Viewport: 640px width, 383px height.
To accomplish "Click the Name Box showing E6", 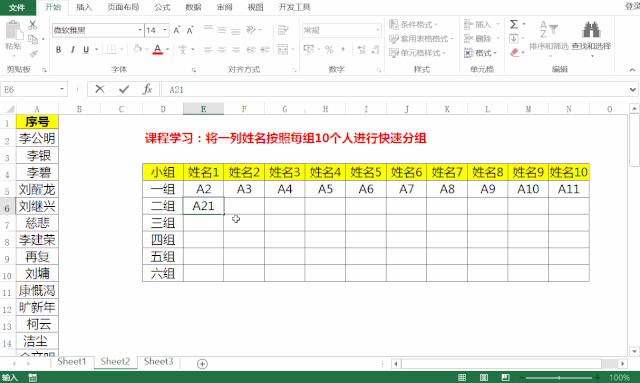I will click(29, 89).
